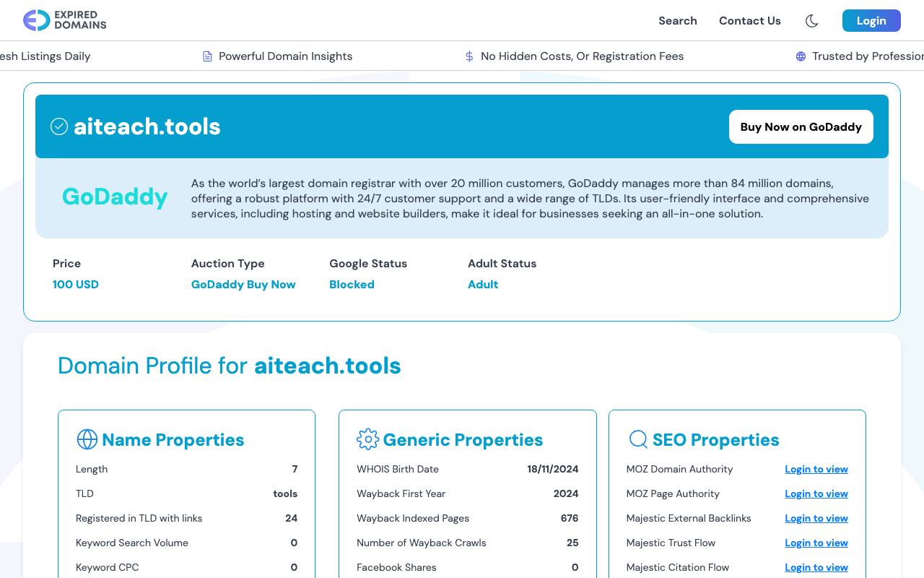924x578 pixels.
Task: Click Buy Now on GoDaddy button
Action: pyautogui.click(x=801, y=126)
